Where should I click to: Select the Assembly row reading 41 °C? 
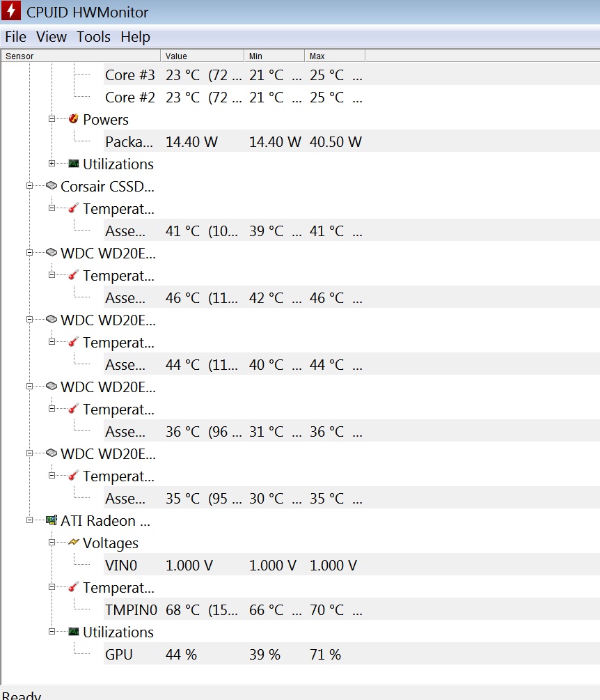(x=352, y=231)
